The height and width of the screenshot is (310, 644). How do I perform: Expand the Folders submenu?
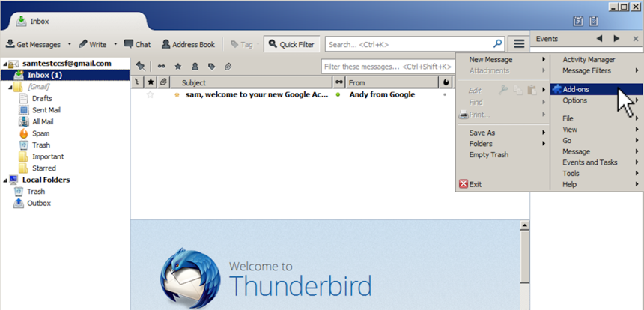(502, 144)
